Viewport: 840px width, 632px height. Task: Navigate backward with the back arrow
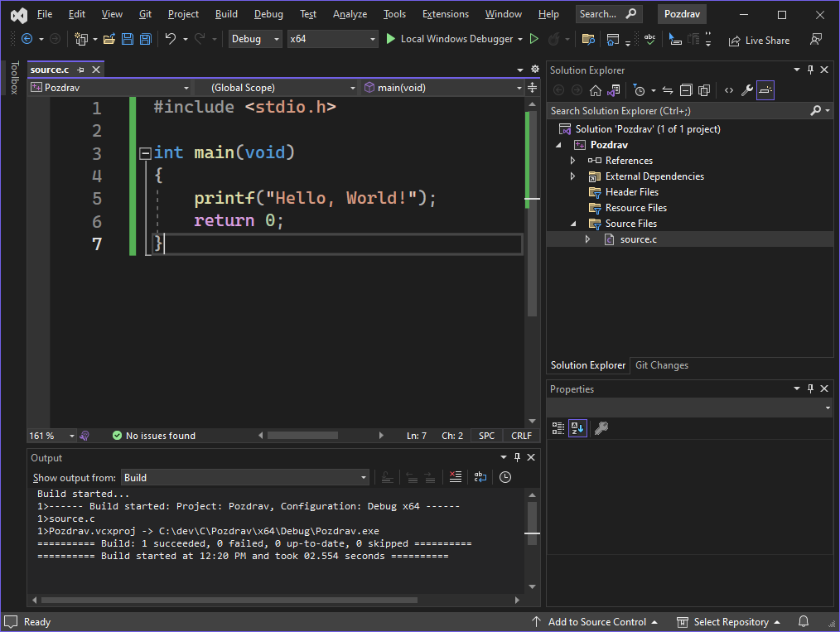pyautogui.click(x=27, y=39)
